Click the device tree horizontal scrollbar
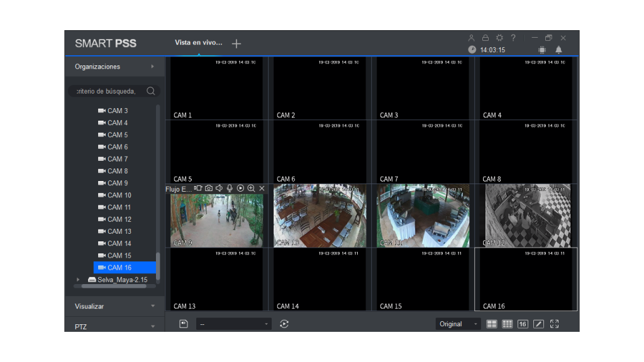 [x=114, y=287]
